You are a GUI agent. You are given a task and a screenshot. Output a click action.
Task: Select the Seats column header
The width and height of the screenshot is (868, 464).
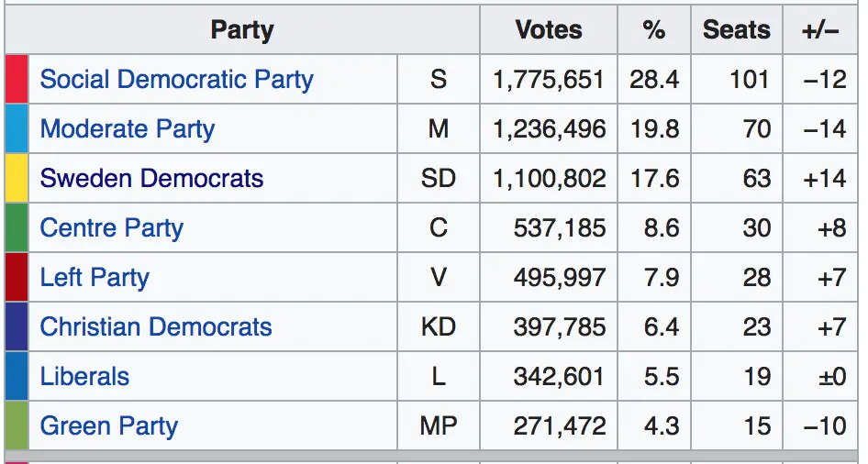(x=736, y=30)
